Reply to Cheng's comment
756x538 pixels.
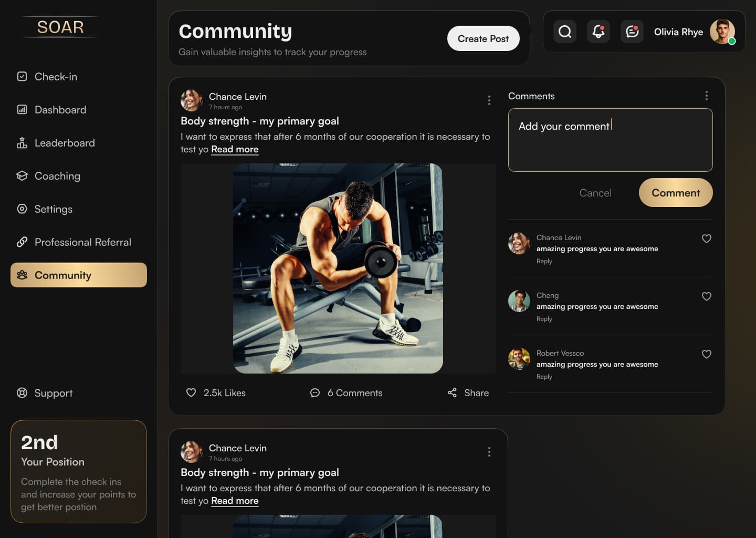click(x=544, y=319)
